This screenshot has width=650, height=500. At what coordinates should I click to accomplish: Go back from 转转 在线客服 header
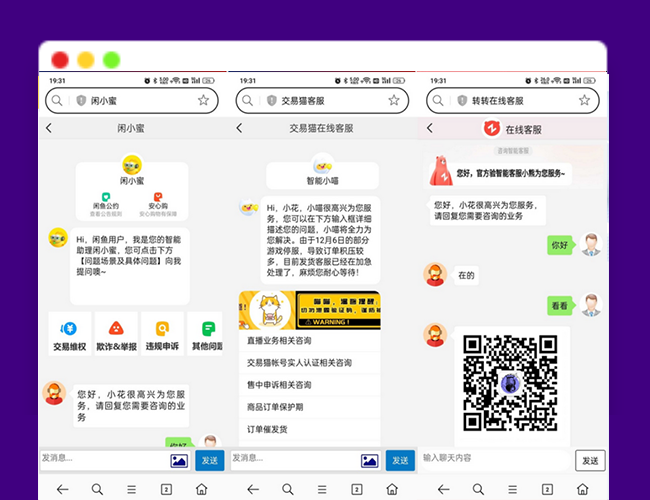pyautogui.click(x=430, y=128)
